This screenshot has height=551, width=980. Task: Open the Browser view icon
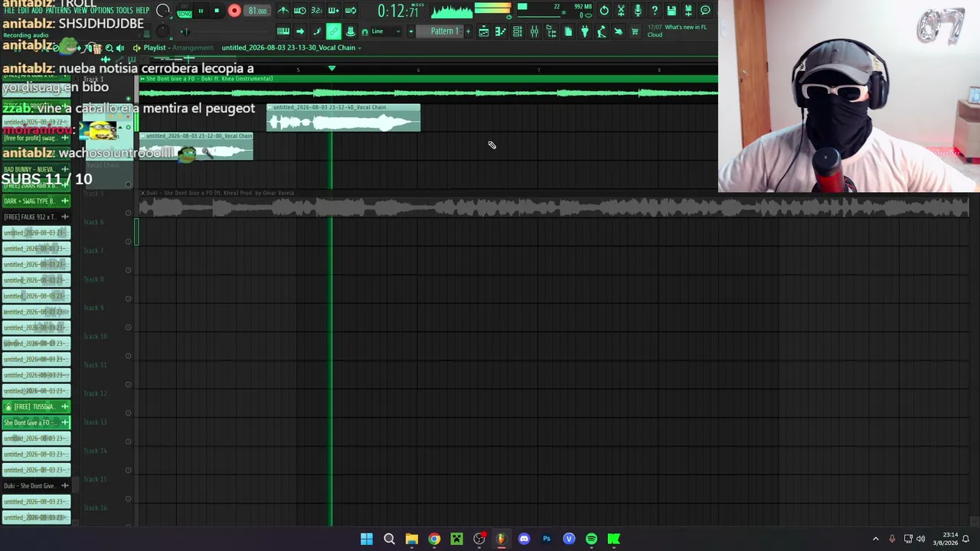click(x=551, y=31)
